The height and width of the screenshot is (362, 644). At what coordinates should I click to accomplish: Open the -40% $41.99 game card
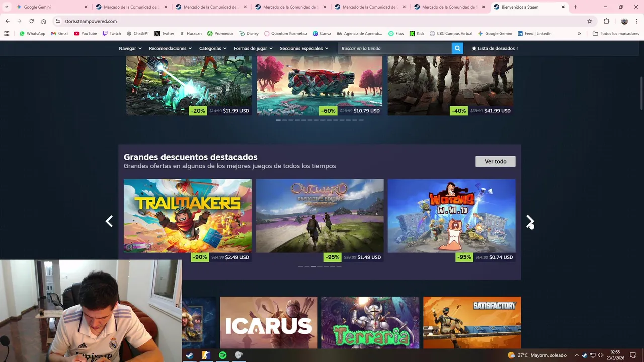click(x=450, y=85)
